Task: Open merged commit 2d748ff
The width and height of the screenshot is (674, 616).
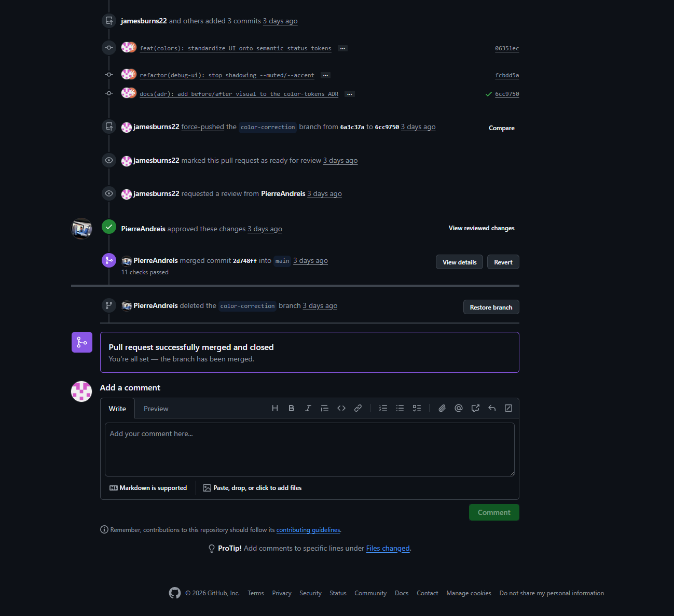Action: point(245,261)
